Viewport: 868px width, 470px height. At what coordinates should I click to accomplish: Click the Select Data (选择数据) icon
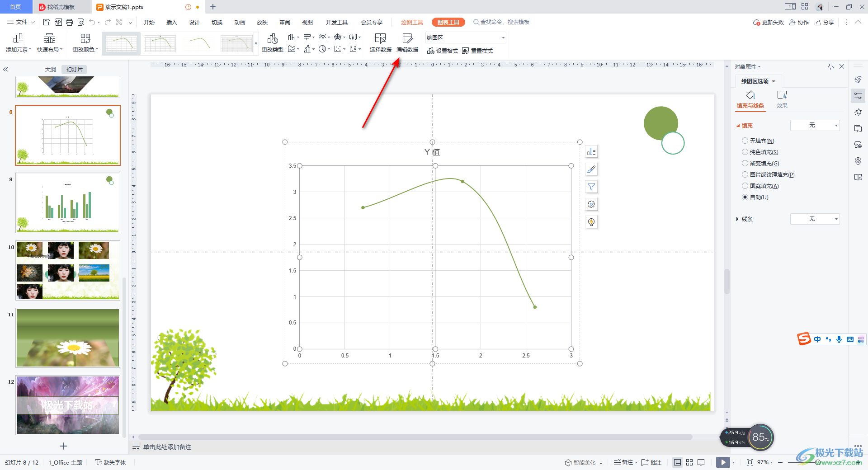point(380,39)
